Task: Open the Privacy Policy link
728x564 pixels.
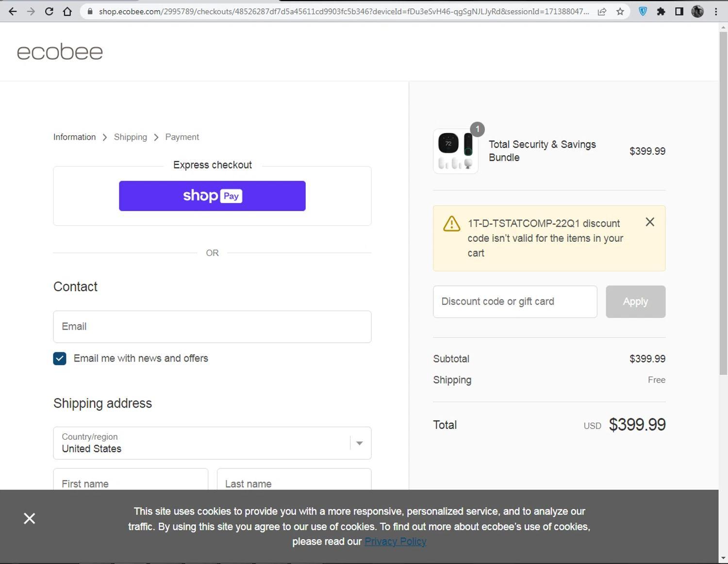Action: [395, 542]
